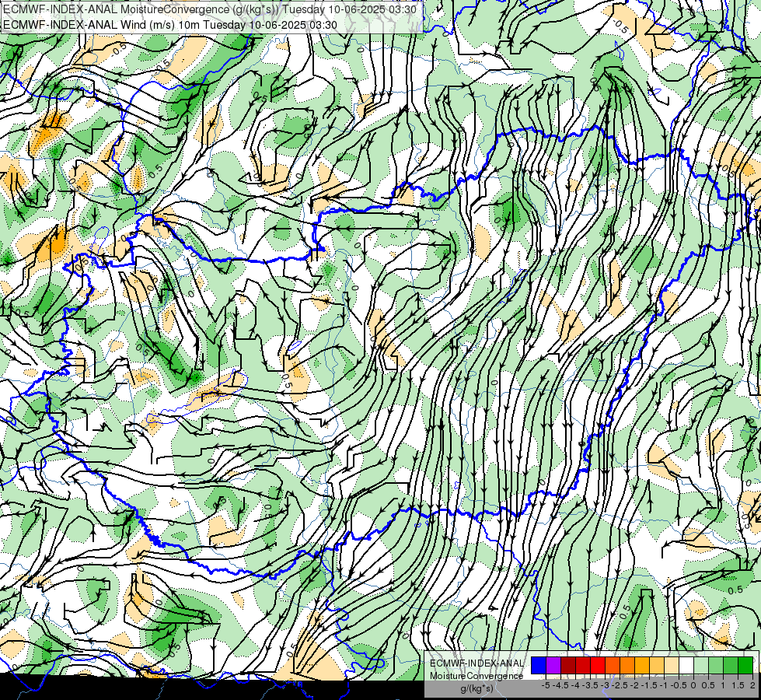Select the pale peach swatch between -1 and -0.5
Screen dimensions: 761x700
click(672, 665)
